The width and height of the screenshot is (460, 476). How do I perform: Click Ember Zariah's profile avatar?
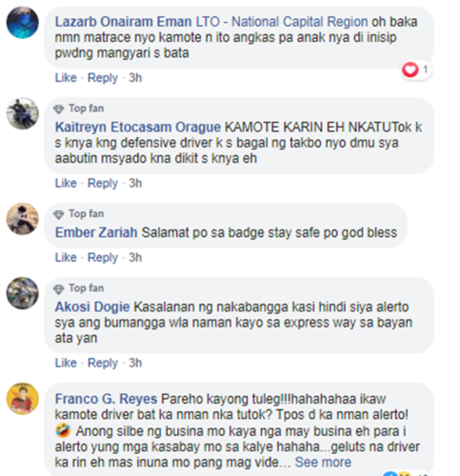pyautogui.click(x=23, y=219)
